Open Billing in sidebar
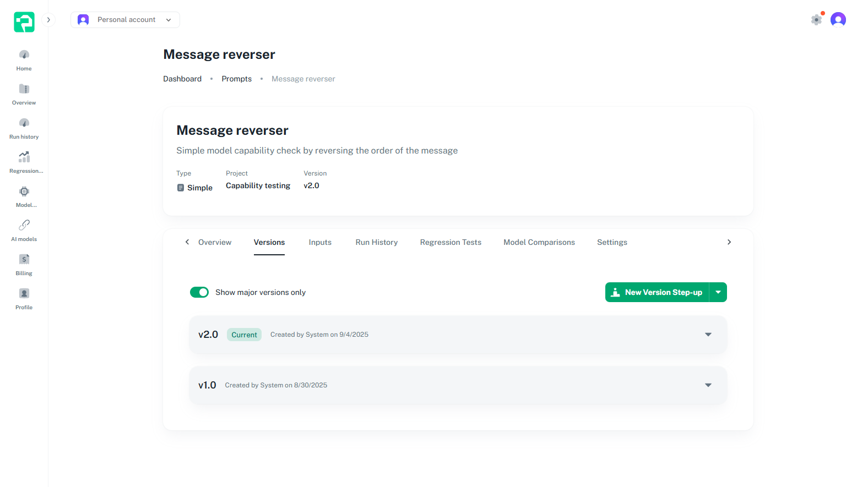This screenshot has width=868, height=487. pyautogui.click(x=24, y=265)
